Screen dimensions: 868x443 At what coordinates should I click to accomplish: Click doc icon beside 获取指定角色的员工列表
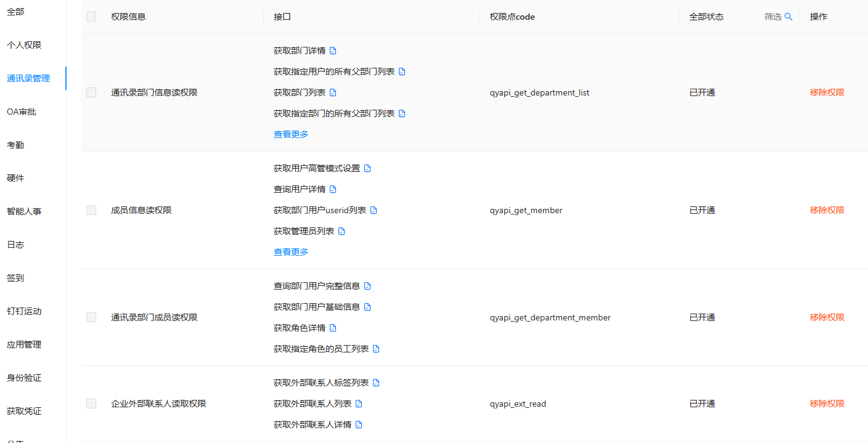377,349
